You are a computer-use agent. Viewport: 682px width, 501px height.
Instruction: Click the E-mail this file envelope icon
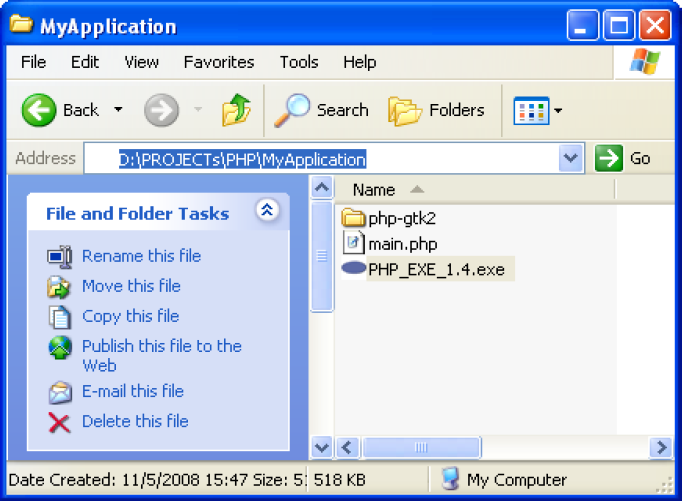[60, 392]
